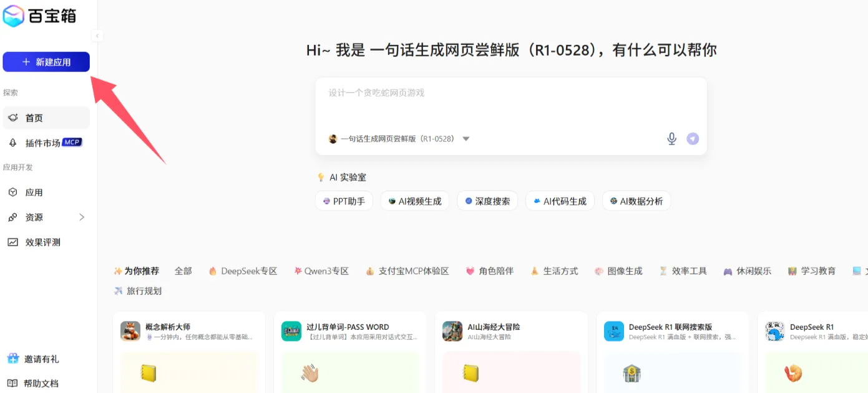Open the model selector dropdown 一句话生成网页尝鲜版
Screen dimensions: 868x393
(399, 139)
